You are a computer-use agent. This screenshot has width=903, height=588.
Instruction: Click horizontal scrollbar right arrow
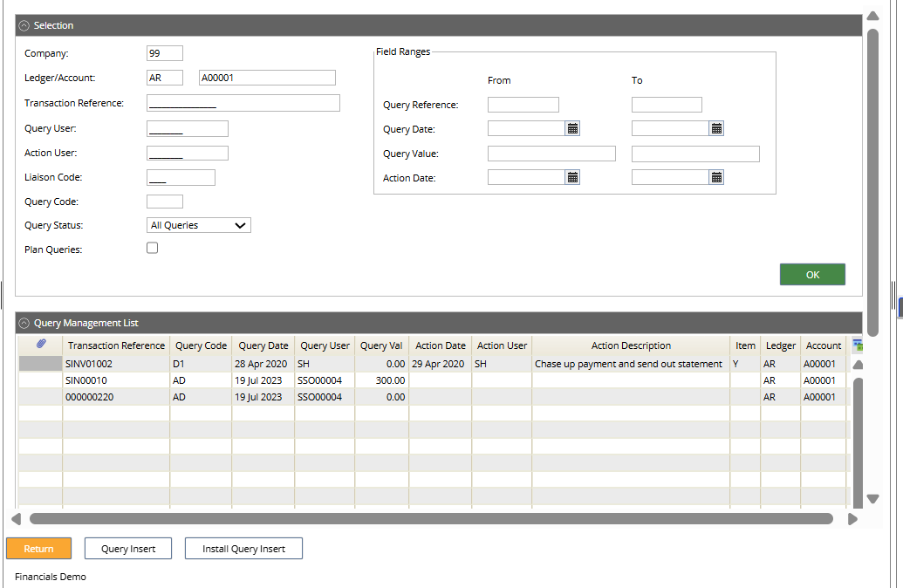point(853,519)
